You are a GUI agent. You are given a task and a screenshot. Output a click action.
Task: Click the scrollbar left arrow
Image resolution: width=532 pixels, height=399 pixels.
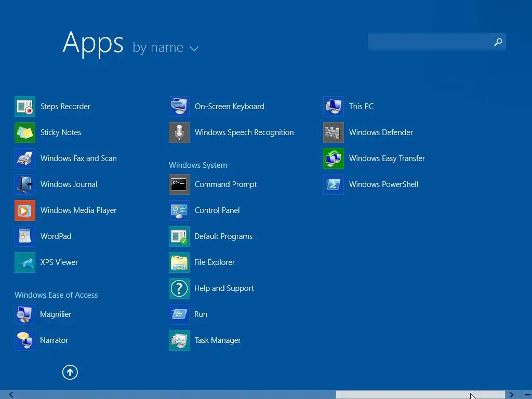coord(11,395)
